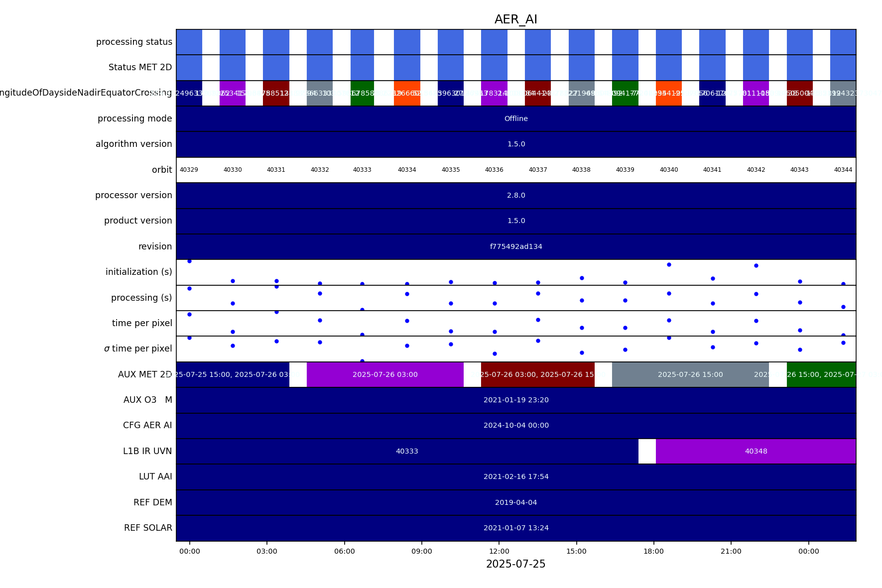Click the 12:00 tick label on time axis
The height and width of the screenshot is (588, 882).
(x=499, y=551)
